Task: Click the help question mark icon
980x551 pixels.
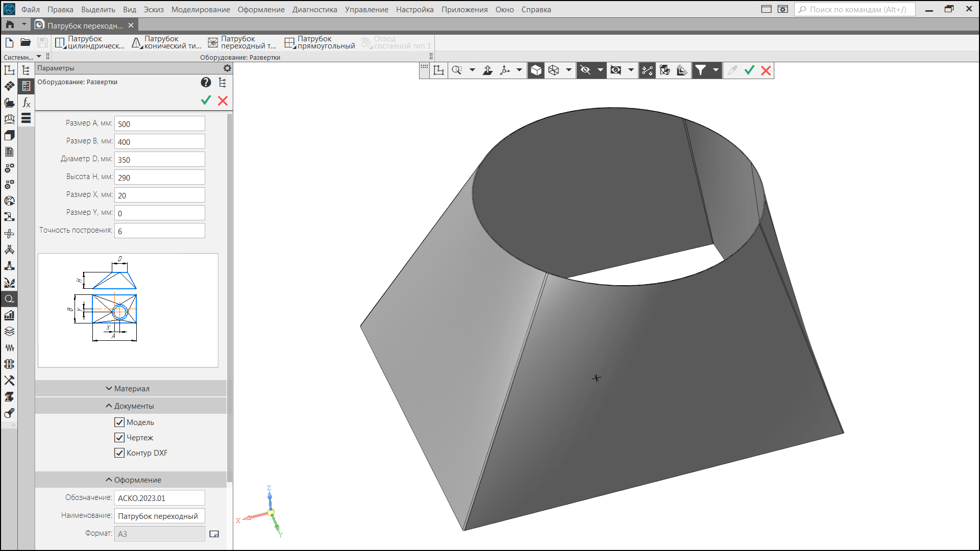Action: (x=206, y=82)
